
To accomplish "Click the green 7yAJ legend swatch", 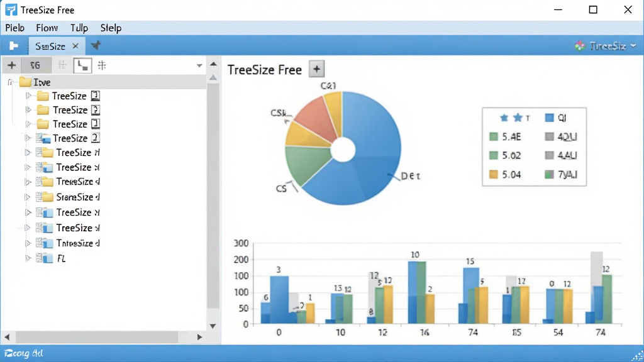I will point(549,175).
